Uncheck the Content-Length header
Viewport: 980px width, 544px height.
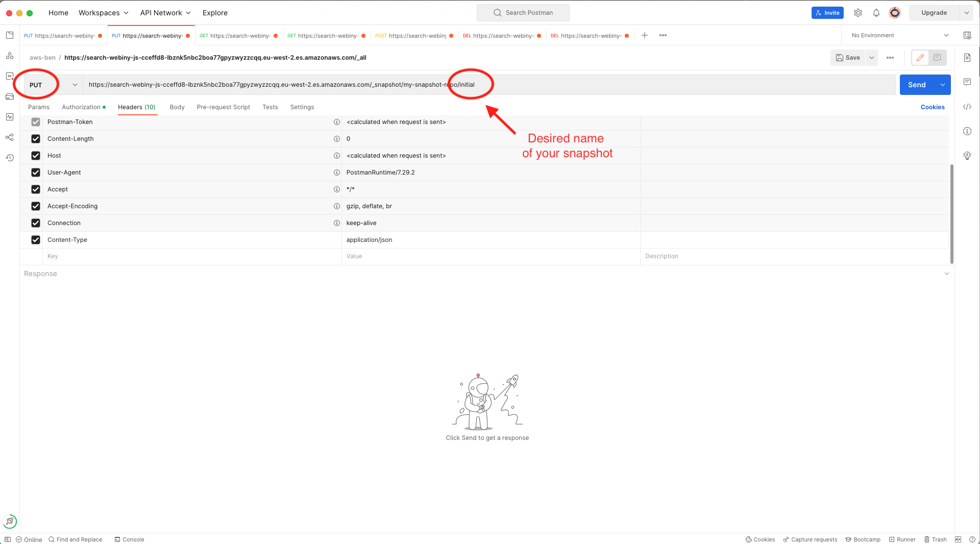click(x=35, y=138)
